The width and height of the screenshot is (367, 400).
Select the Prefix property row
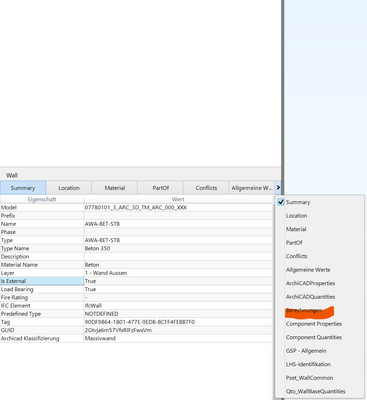click(x=136, y=216)
